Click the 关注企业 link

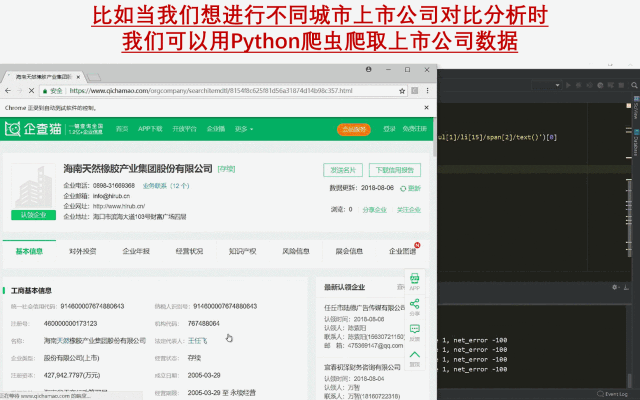tap(409, 209)
